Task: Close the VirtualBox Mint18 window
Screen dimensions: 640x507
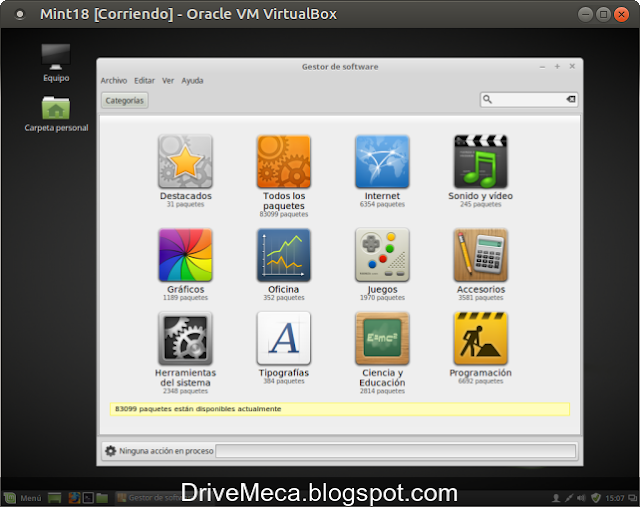Action: point(621,15)
